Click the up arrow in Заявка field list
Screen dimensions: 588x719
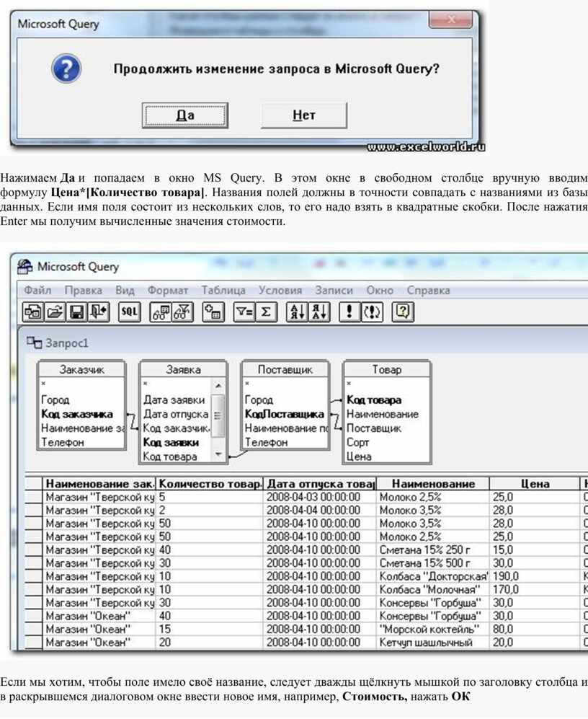click(x=218, y=385)
